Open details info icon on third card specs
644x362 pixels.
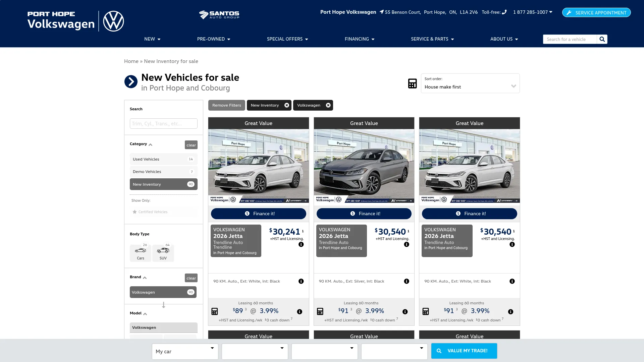(512, 281)
